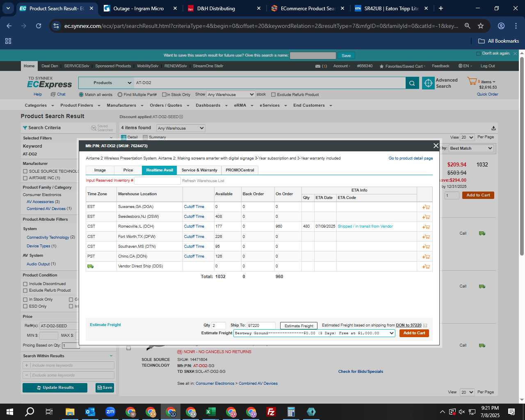Check ESD Only filter

(x=25, y=306)
